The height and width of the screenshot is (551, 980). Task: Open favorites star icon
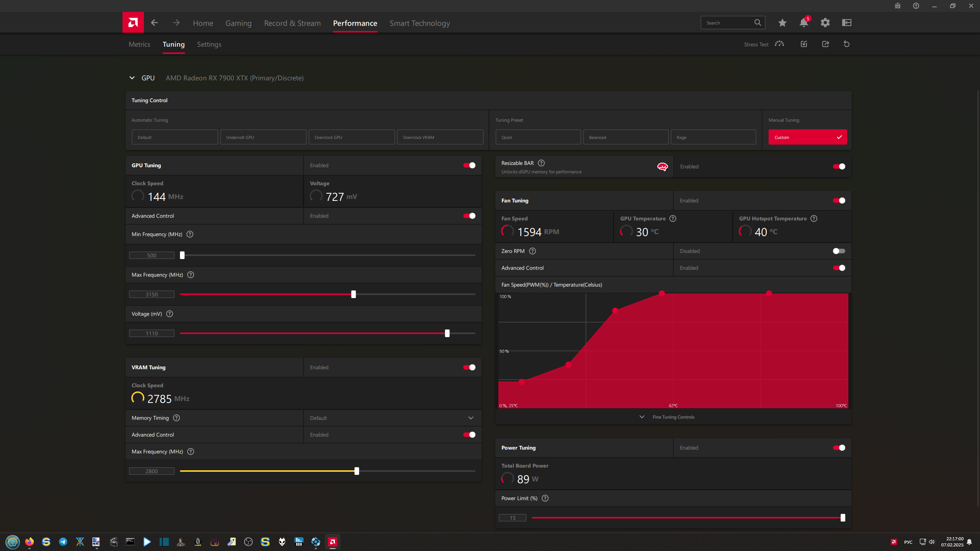782,23
